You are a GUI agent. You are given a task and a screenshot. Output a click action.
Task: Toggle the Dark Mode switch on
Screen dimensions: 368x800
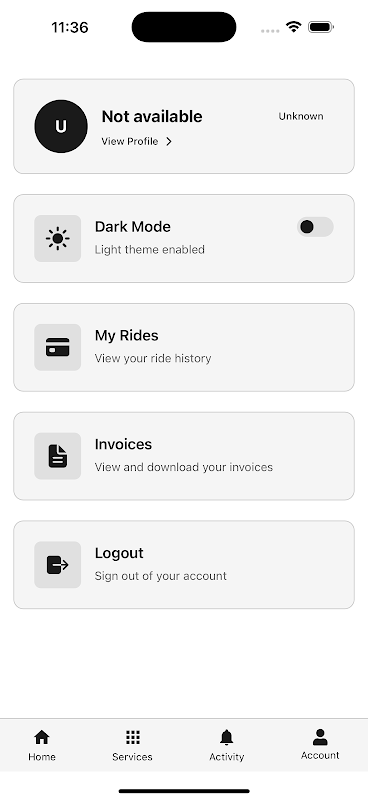click(x=315, y=227)
